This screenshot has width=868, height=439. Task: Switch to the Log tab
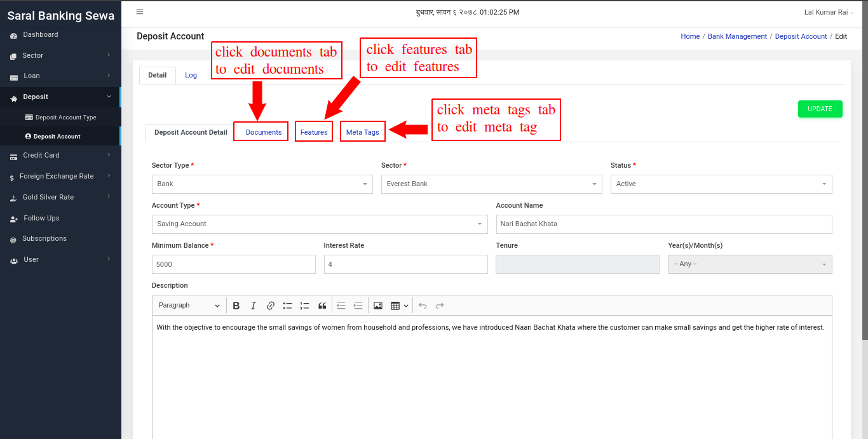[x=191, y=76]
